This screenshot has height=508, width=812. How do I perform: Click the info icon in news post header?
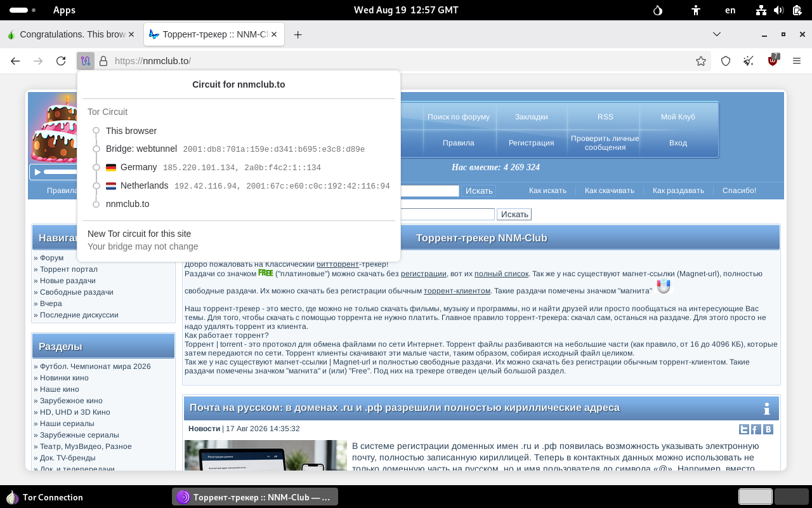coord(767,408)
